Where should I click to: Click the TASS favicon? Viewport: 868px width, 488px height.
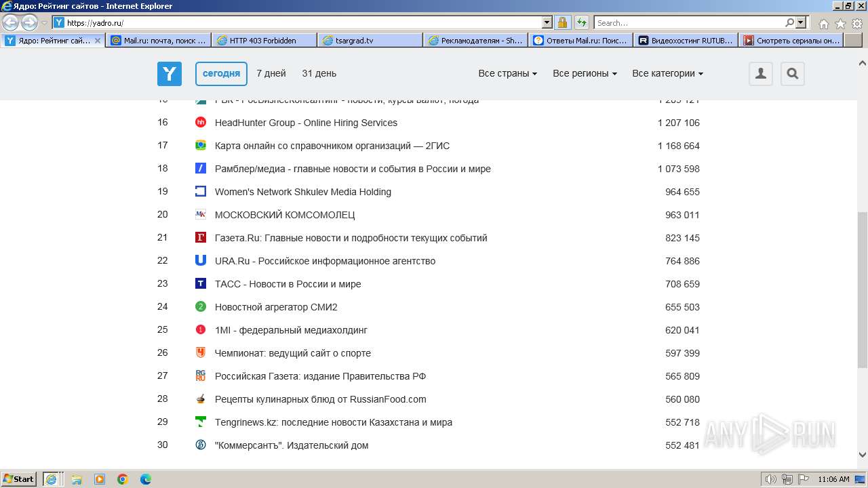click(x=201, y=284)
